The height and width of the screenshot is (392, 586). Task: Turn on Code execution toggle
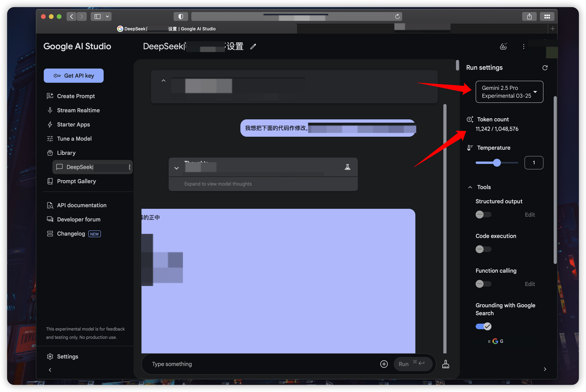click(x=483, y=249)
